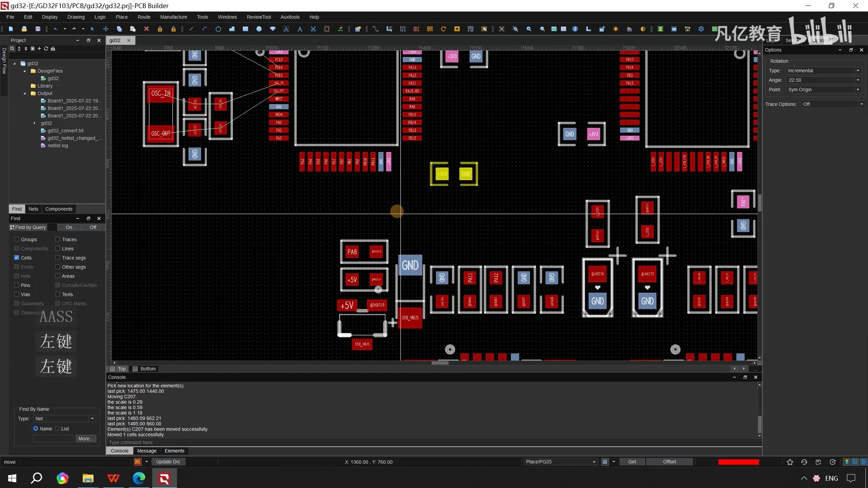Enable the Traces checkbox
The height and width of the screenshot is (488, 868).
57,239
